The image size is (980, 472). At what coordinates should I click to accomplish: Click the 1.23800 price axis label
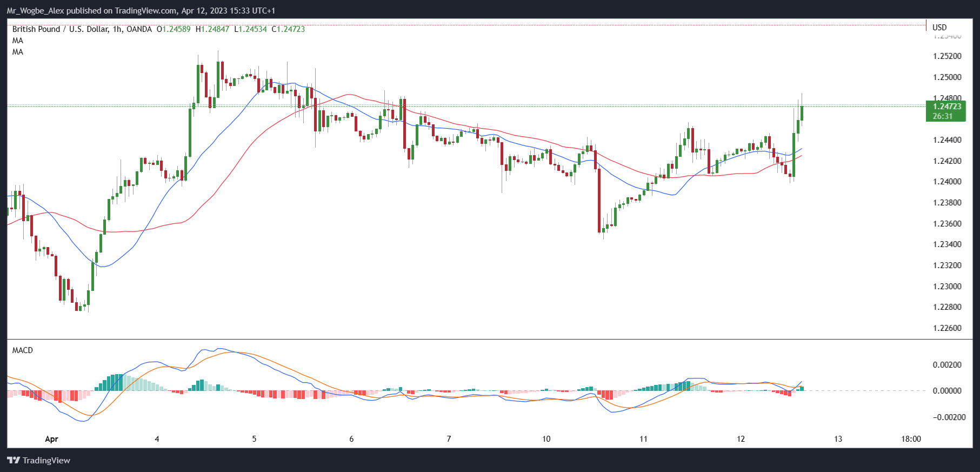pyautogui.click(x=947, y=203)
